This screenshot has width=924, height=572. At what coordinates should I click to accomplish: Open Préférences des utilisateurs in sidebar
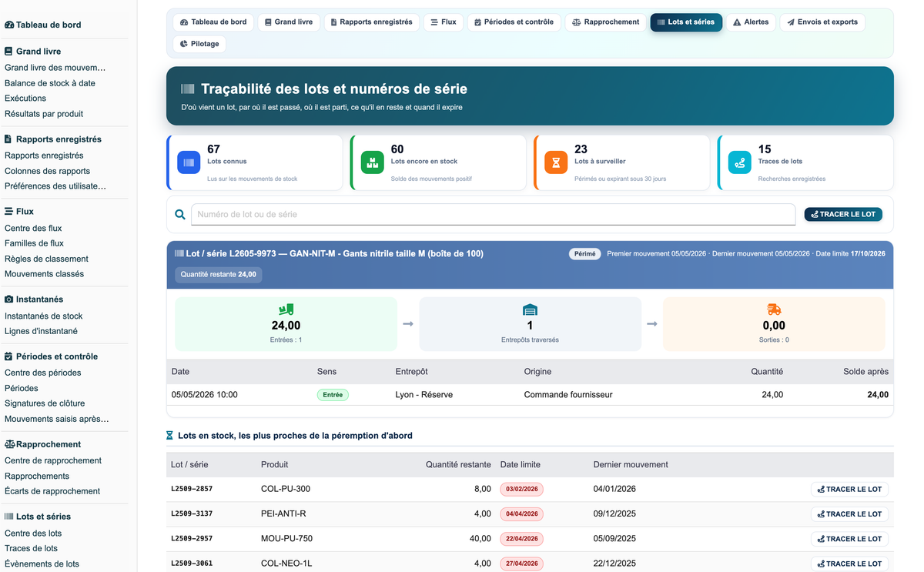coord(55,186)
